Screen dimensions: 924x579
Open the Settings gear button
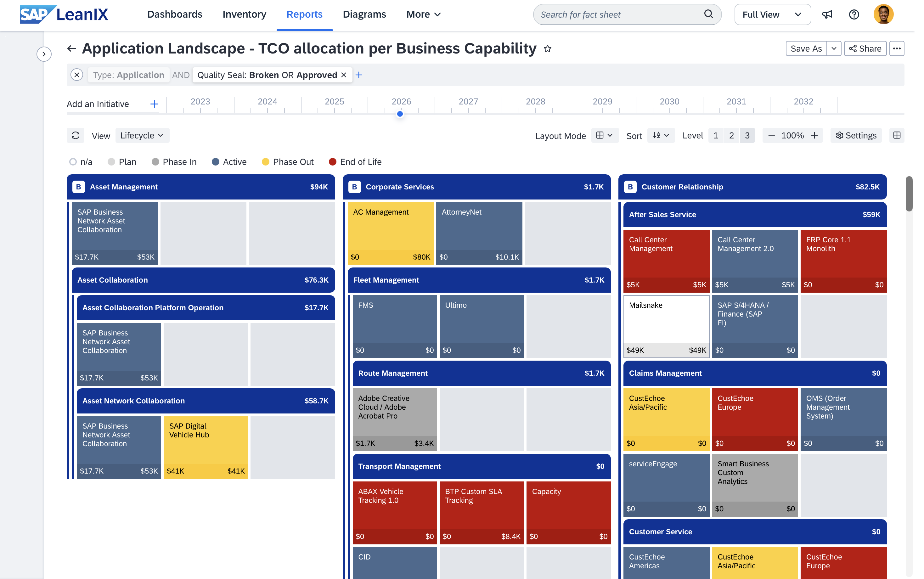pos(856,136)
